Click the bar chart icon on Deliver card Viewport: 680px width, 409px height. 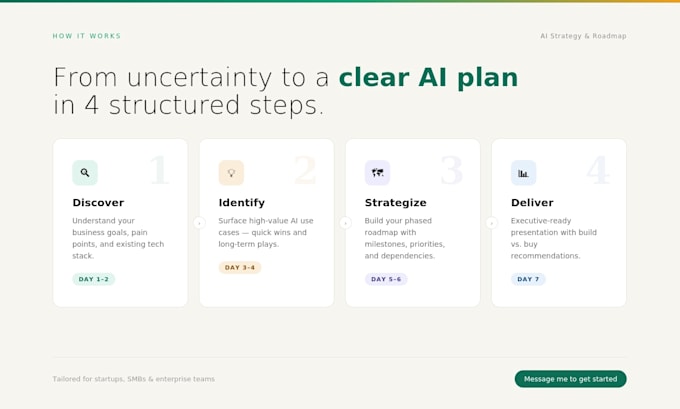click(523, 173)
